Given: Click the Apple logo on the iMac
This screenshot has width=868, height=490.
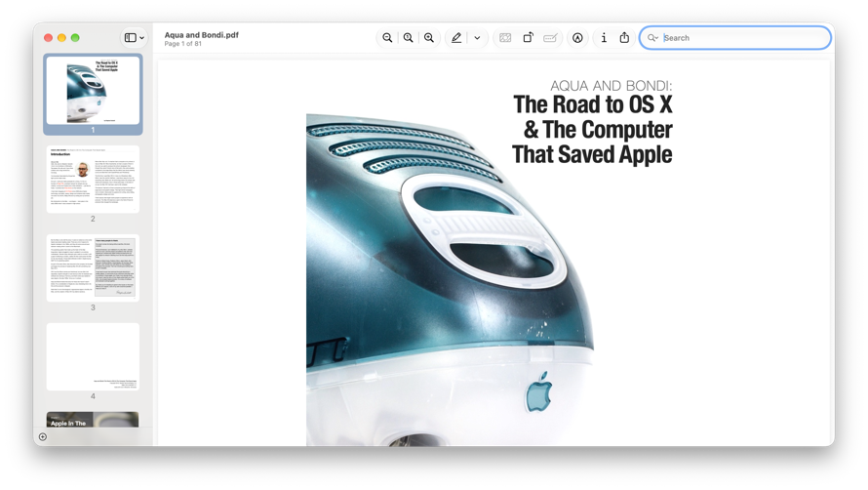Looking at the screenshot, I should [538, 391].
